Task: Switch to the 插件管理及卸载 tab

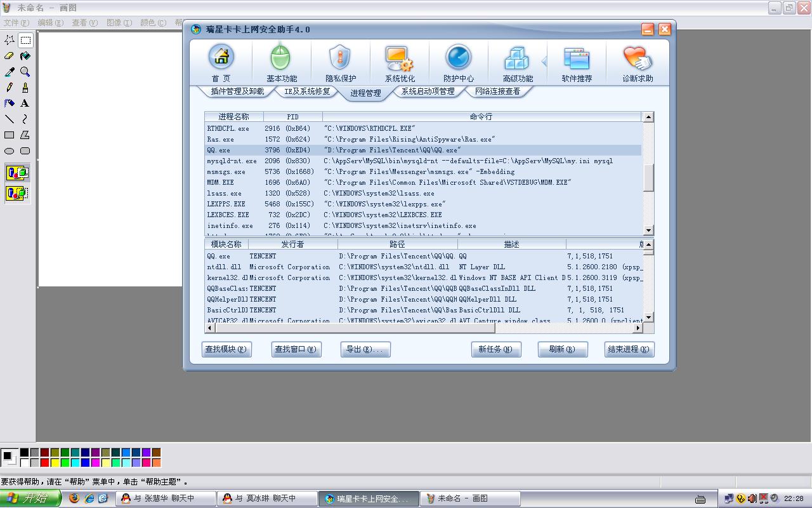Action: (x=237, y=91)
